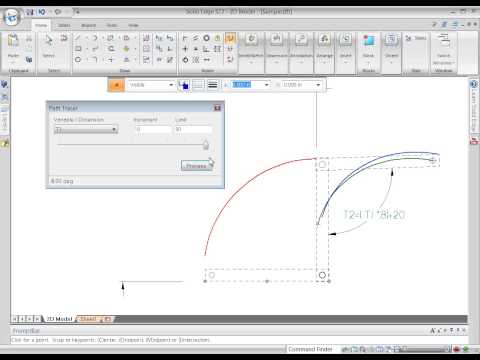Expand the angle value dropdown arrow
480x360 pixels.
click(318, 85)
